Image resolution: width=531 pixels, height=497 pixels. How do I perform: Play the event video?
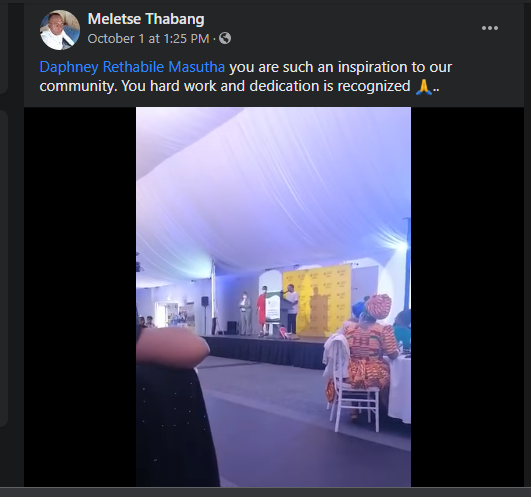(x=273, y=297)
